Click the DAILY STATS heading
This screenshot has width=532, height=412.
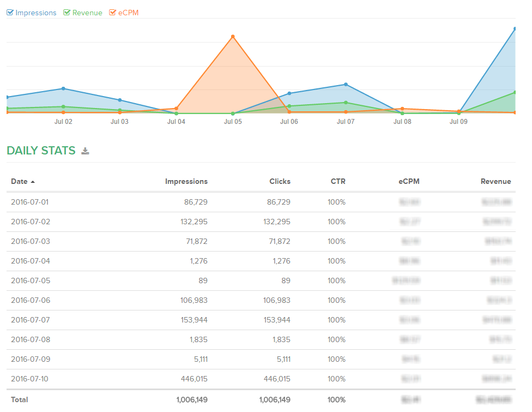point(41,151)
